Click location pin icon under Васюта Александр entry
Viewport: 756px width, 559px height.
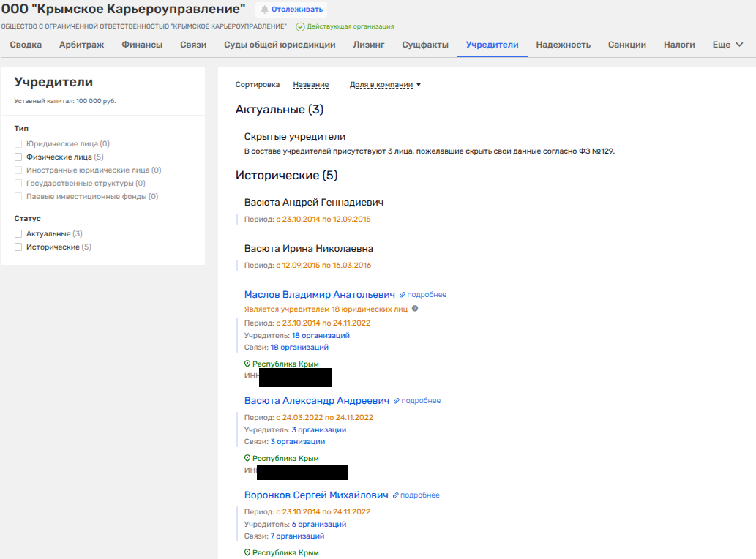(247, 458)
